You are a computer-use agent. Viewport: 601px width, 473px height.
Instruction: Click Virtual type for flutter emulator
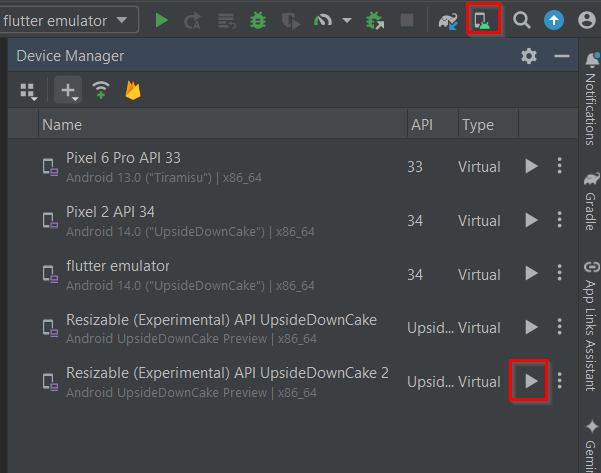pos(479,275)
